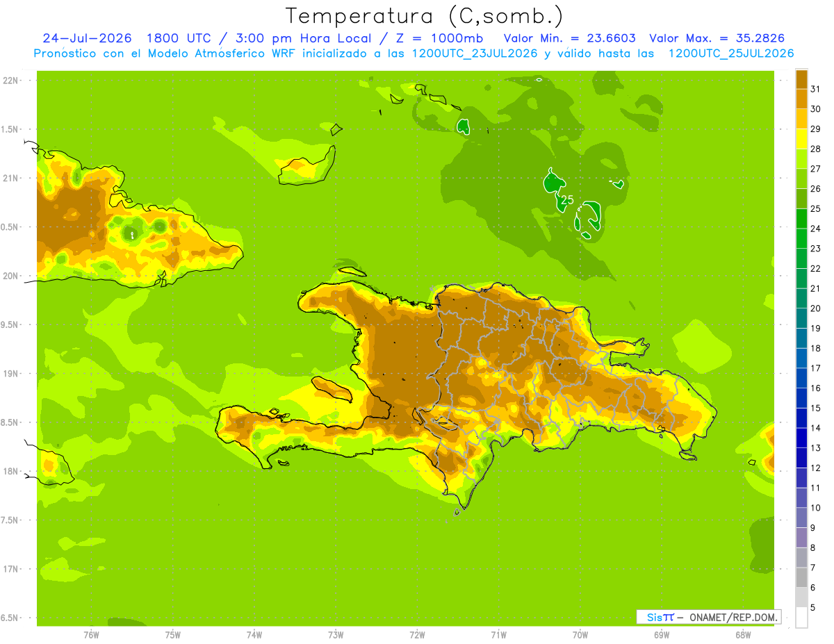Screen dimensions: 834x644
Task: Click the latitude label '22N'
Action: (x=11, y=81)
